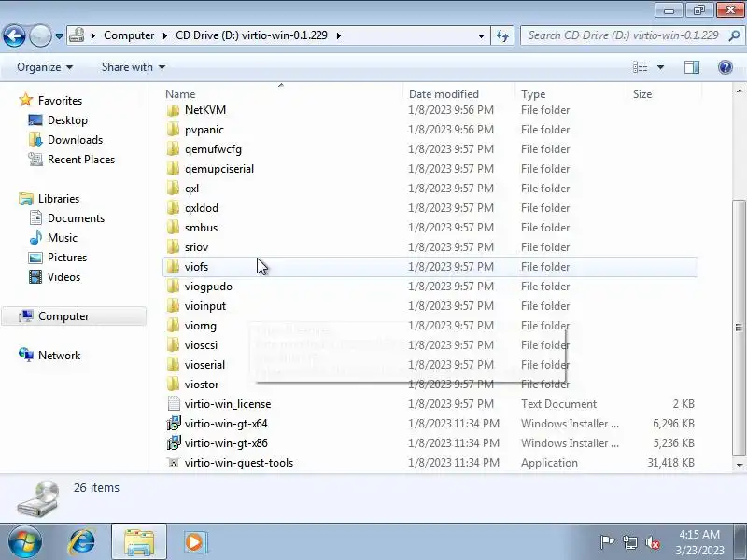Image resolution: width=747 pixels, height=560 pixels.
Task: Select the NetKVM folder icon
Action: [174, 110]
